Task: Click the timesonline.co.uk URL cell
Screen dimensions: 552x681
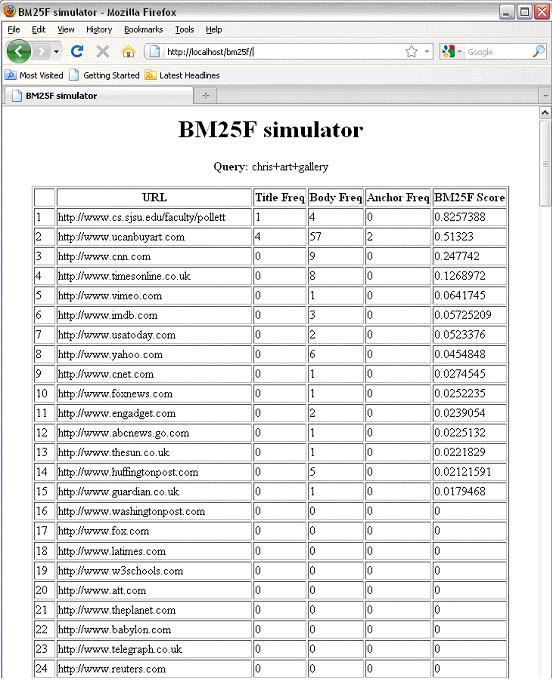Action: pos(154,276)
